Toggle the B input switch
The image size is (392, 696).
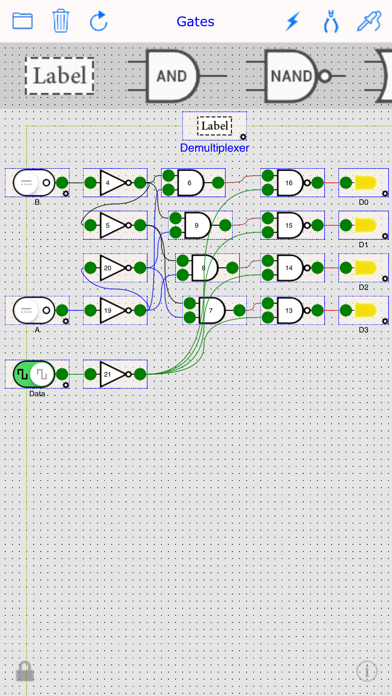[33, 182]
